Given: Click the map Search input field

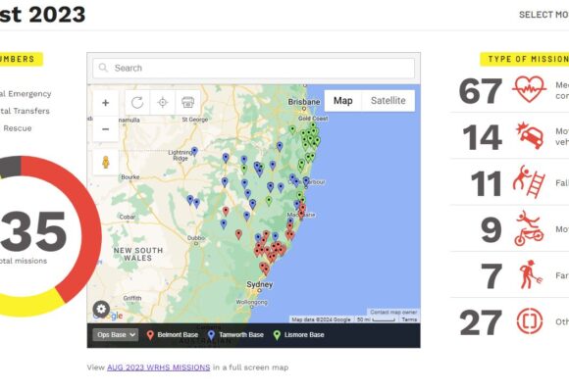Looking at the screenshot, I should pyautogui.click(x=253, y=69).
